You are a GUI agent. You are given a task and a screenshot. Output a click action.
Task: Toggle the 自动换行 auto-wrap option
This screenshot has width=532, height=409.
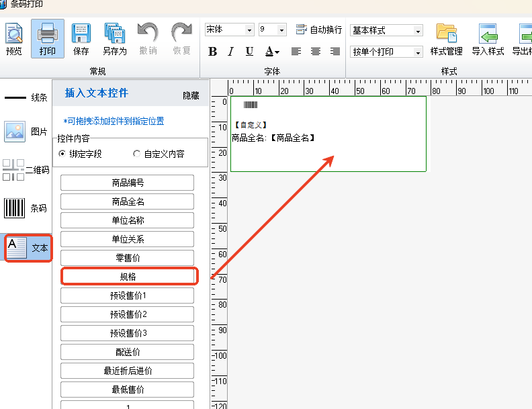(x=319, y=30)
